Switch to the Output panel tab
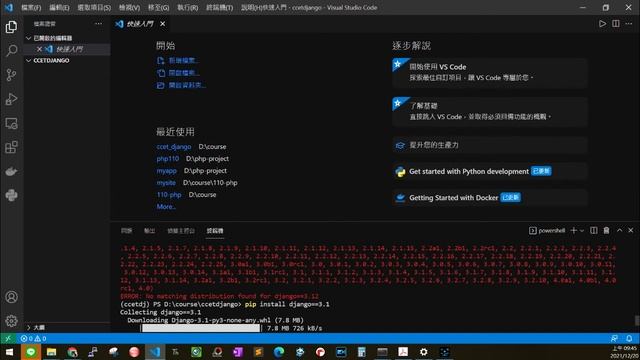640x360 pixels. [149, 231]
